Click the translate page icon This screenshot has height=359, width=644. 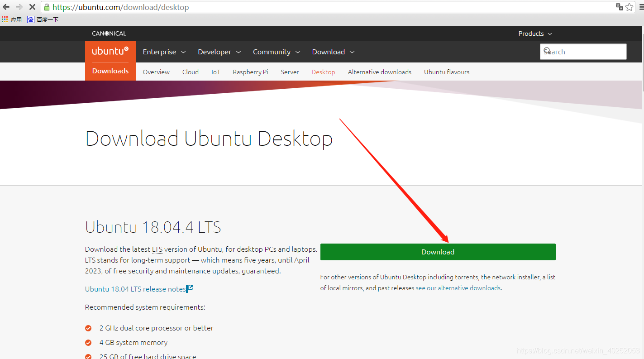[620, 7]
